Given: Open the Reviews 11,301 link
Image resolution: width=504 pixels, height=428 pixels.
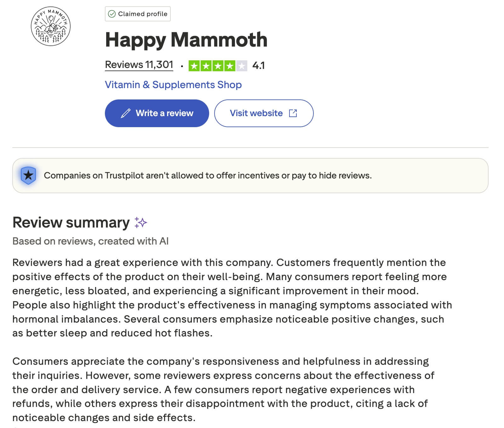Looking at the screenshot, I should 139,65.
